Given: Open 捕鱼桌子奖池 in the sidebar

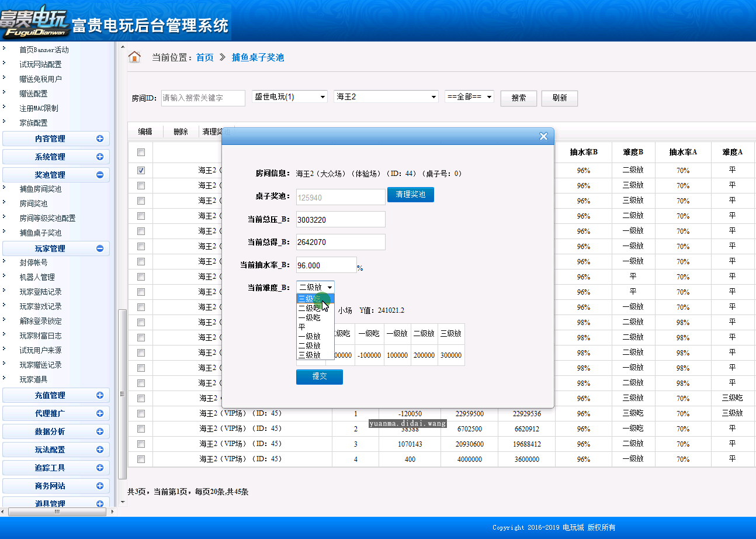Looking at the screenshot, I should (40, 233).
